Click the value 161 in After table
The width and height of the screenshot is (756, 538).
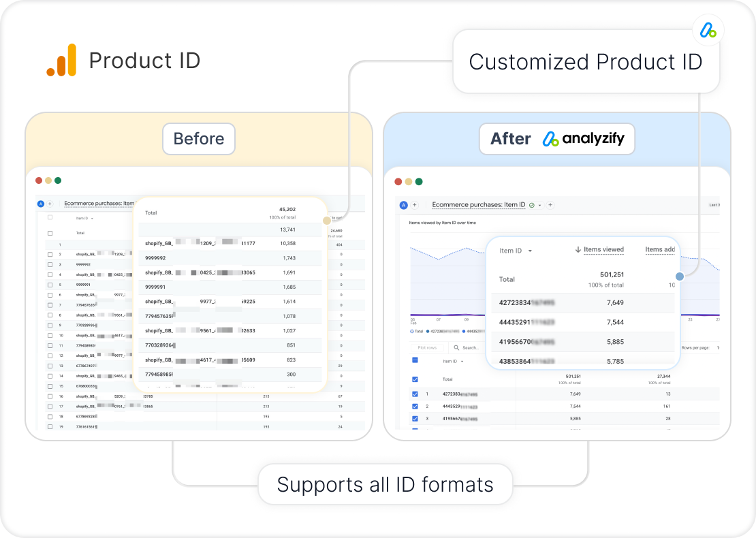pos(667,407)
